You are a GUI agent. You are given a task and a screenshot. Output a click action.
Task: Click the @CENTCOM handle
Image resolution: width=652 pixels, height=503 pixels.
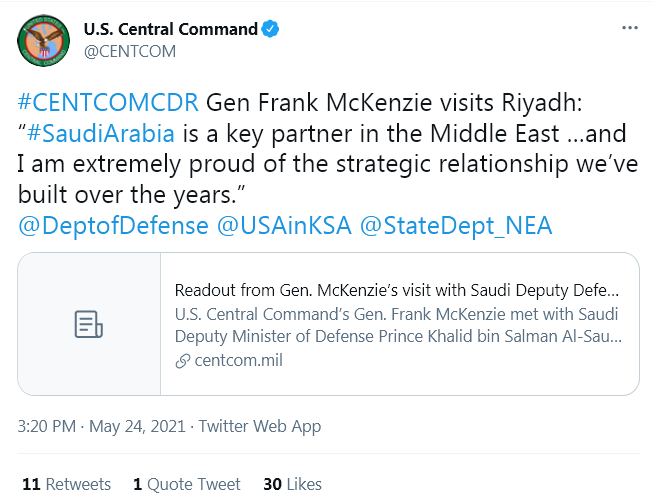(130, 52)
